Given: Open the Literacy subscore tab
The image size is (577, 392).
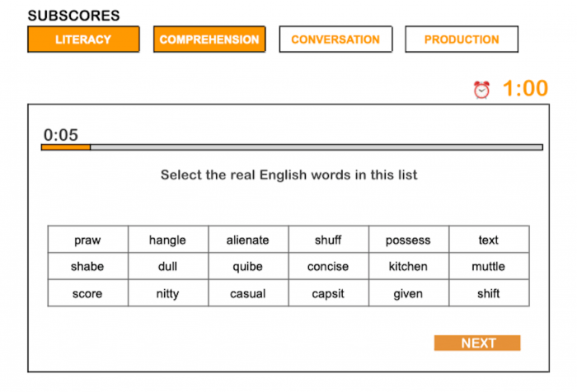Looking at the screenshot, I should tap(83, 40).
